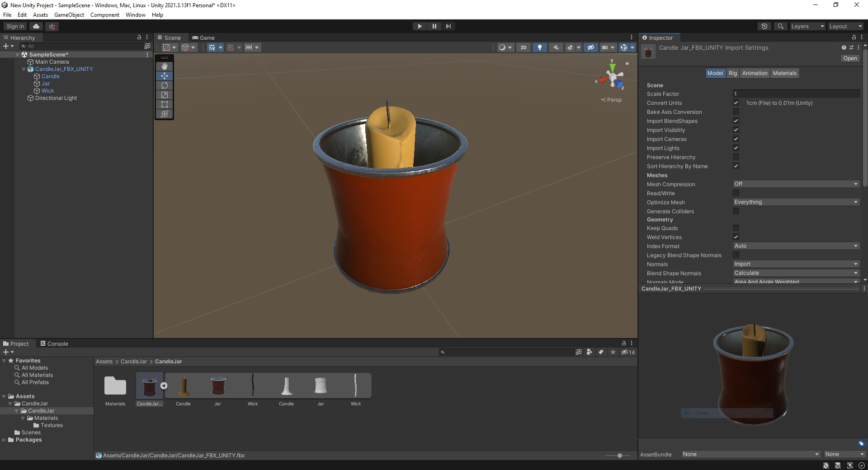Select the Rotate tool

165,85
